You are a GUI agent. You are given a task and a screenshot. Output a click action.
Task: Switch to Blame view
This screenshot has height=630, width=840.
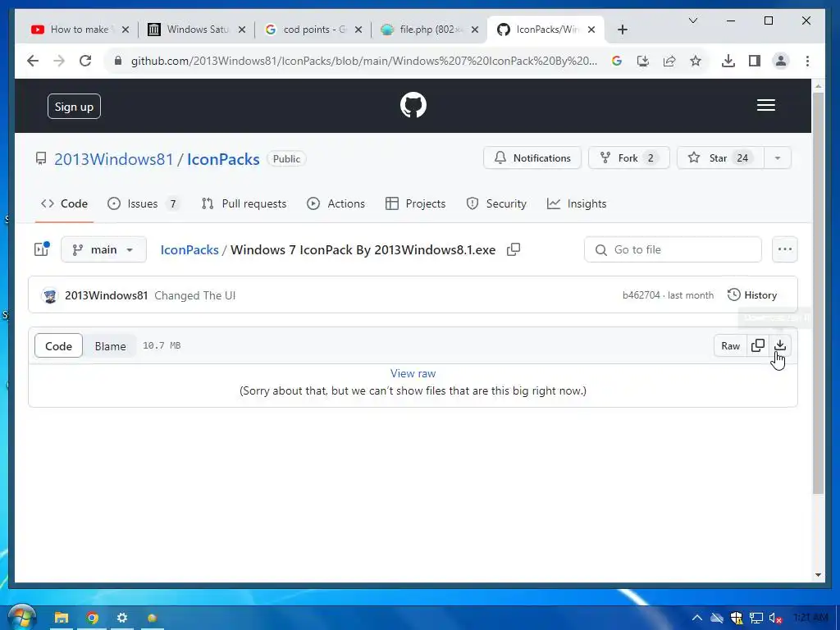coord(111,346)
